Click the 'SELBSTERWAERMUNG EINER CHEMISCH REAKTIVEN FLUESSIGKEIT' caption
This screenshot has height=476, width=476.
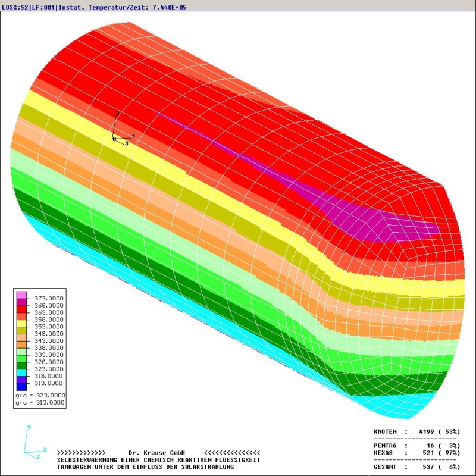[x=158, y=460]
